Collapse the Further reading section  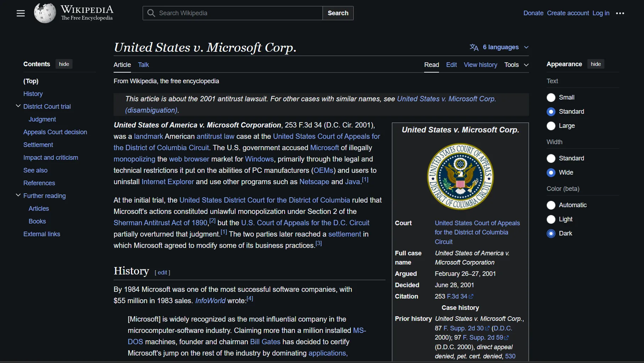tap(18, 195)
